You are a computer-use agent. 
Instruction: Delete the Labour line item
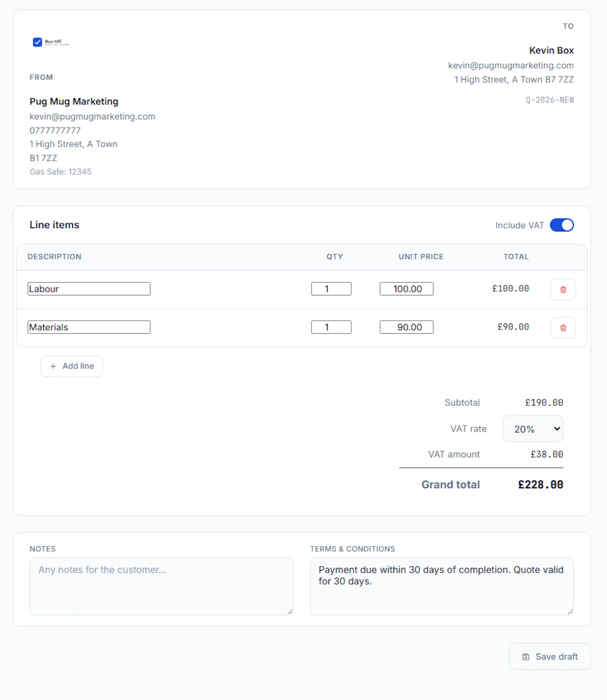[563, 289]
